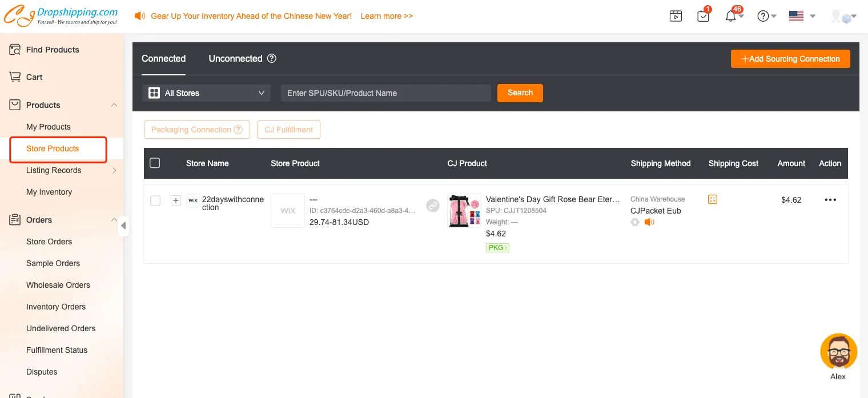Screen dimensions: 868x398
Task: Expand the 22dayswithconnection row with plus button
Action: (x=176, y=200)
